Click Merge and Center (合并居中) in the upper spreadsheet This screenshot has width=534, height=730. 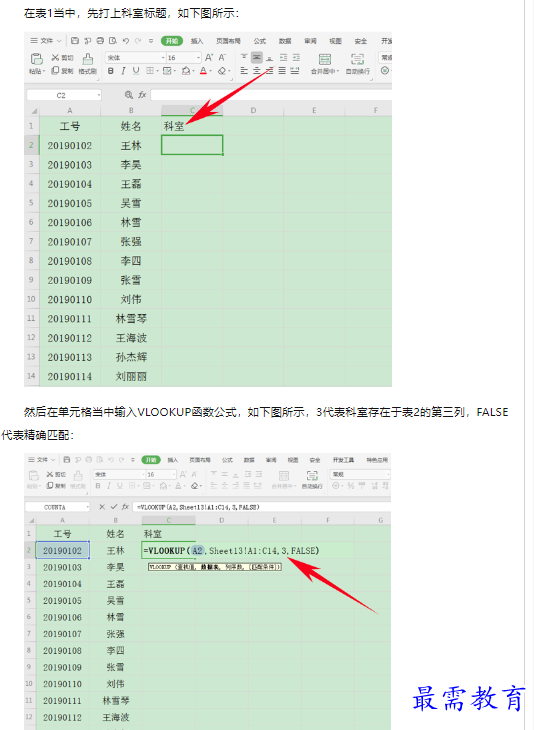point(325,64)
